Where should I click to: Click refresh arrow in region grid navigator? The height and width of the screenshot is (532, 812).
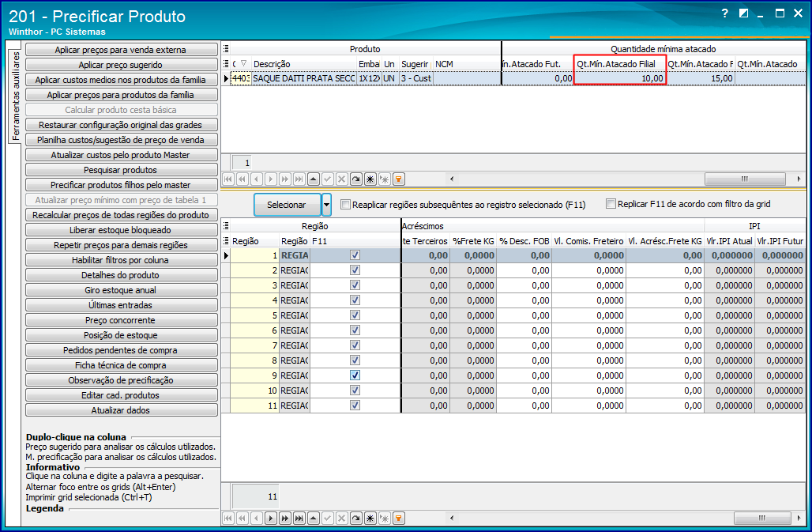tap(355, 518)
